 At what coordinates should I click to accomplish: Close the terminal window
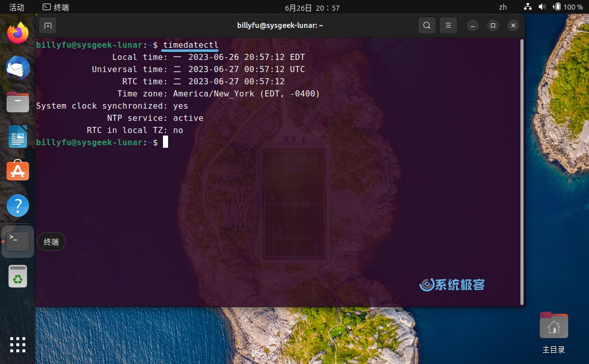(513, 25)
